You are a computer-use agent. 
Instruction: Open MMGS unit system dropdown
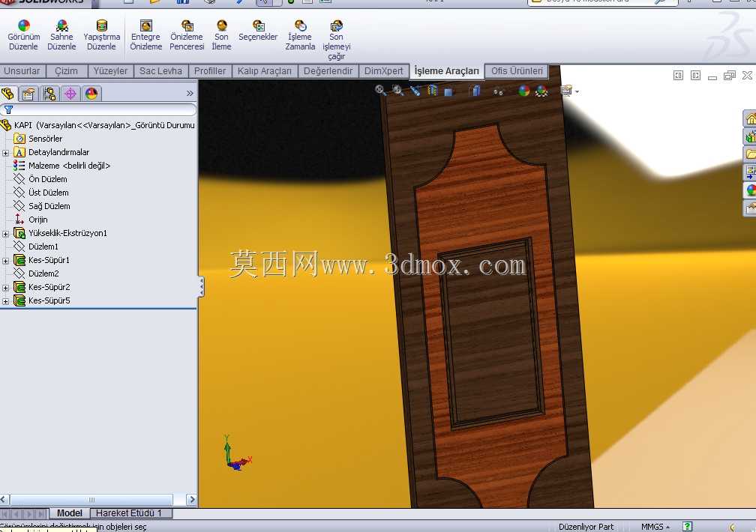(x=655, y=527)
